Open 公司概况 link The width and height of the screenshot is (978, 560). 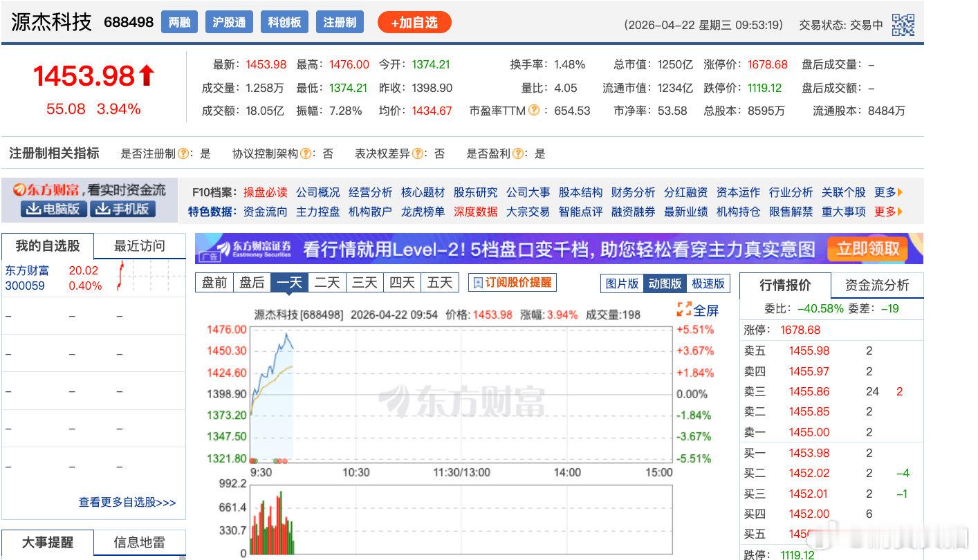318,192
